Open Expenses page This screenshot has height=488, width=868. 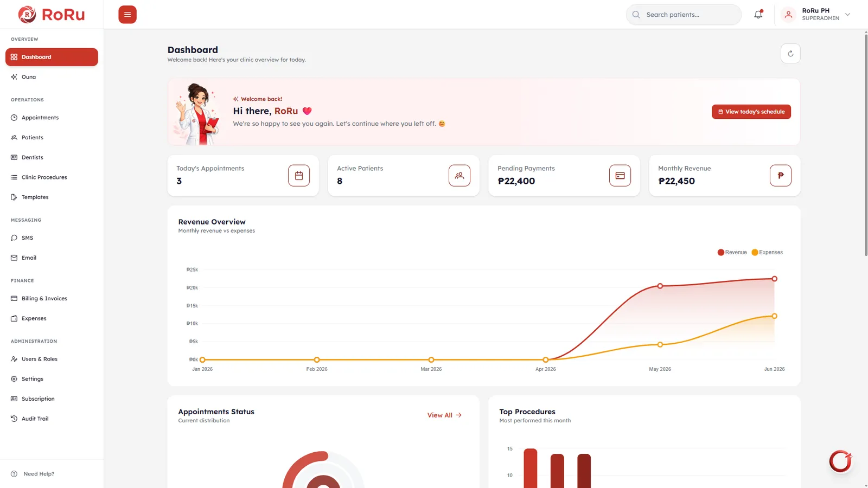pos(52,318)
